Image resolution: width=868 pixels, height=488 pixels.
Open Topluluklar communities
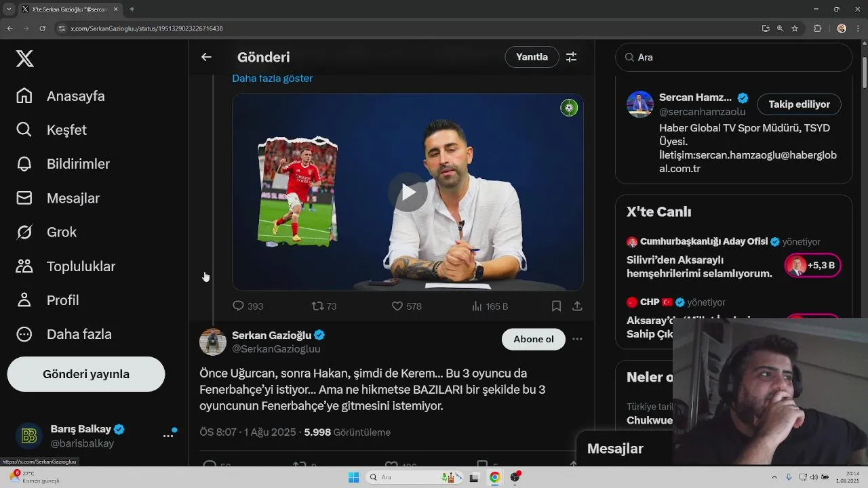[66, 266]
